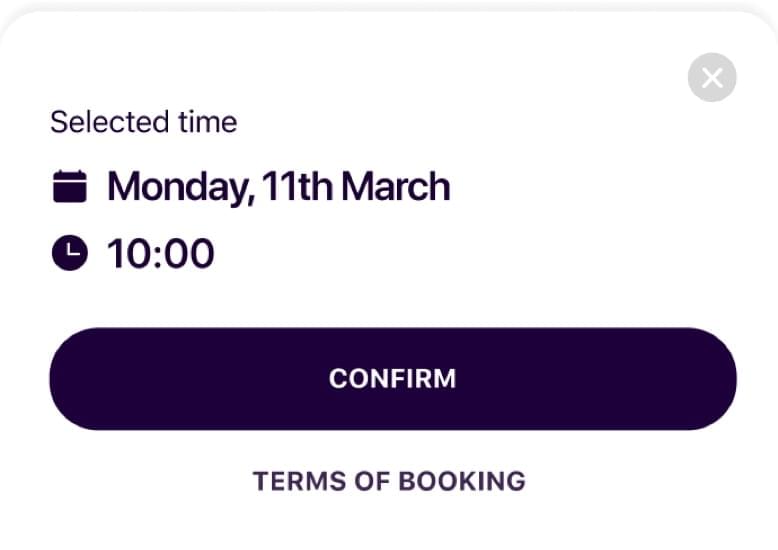Dismiss the dialog using the grey circular X
The height and width of the screenshot is (550, 778).
pos(712,78)
